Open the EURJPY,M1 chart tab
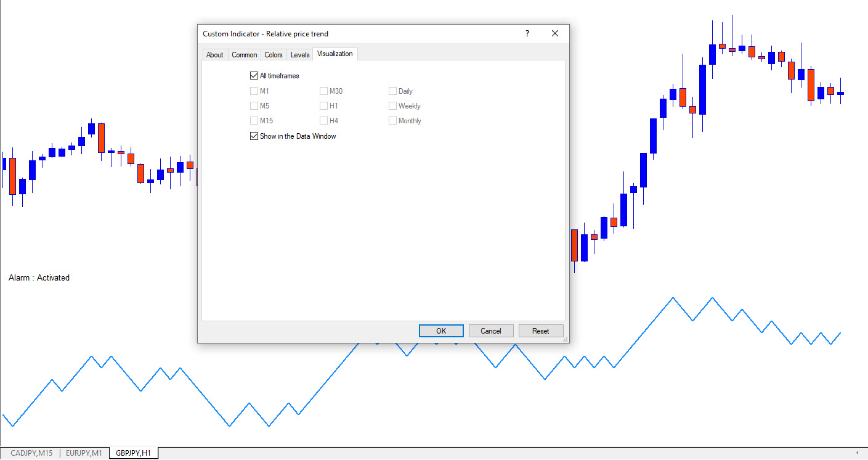This screenshot has width=868, height=460. 84,453
